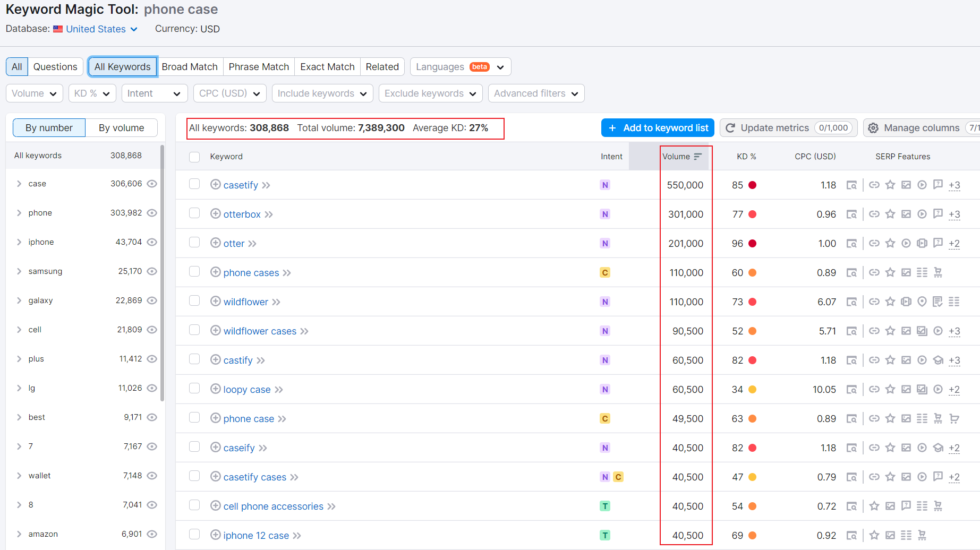Screen dimensions: 980x550
Task: Click the gear icon in Manage columns
Action: click(873, 128)
